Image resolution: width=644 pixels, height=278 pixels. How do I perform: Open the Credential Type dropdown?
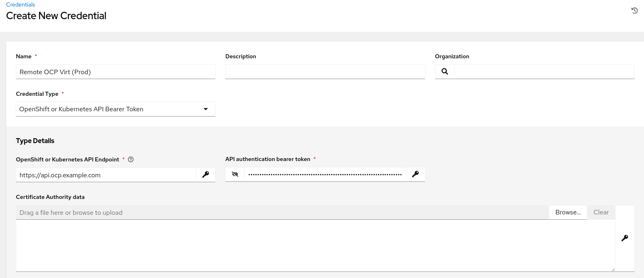110,109
